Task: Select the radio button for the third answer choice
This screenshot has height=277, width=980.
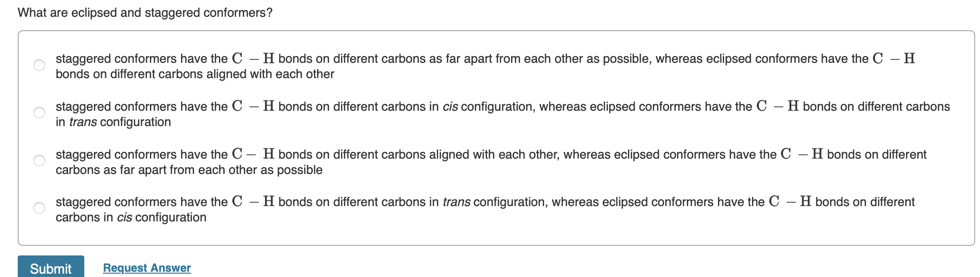Action: 40,160
